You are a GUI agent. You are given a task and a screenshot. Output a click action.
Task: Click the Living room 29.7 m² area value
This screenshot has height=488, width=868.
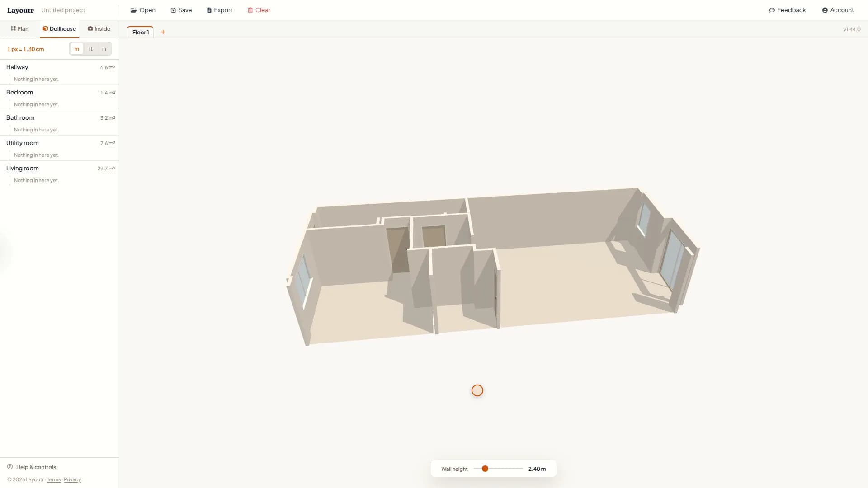(x=106, y=169)
